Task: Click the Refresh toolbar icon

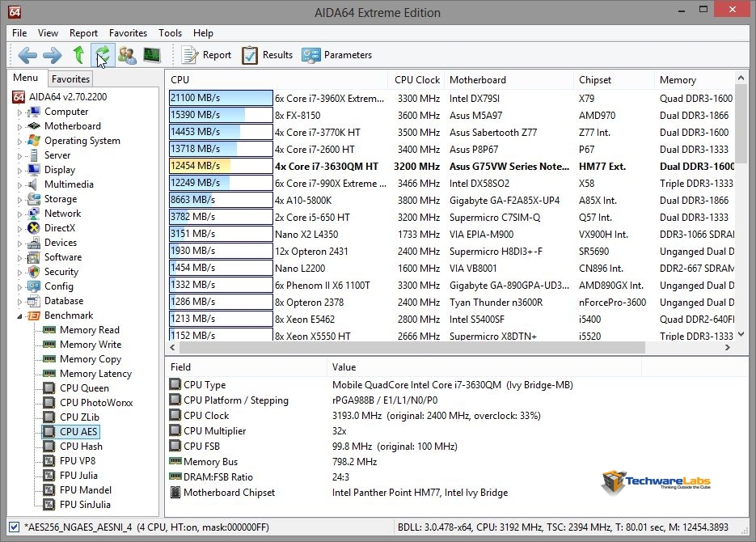Action: coord(102,55)
